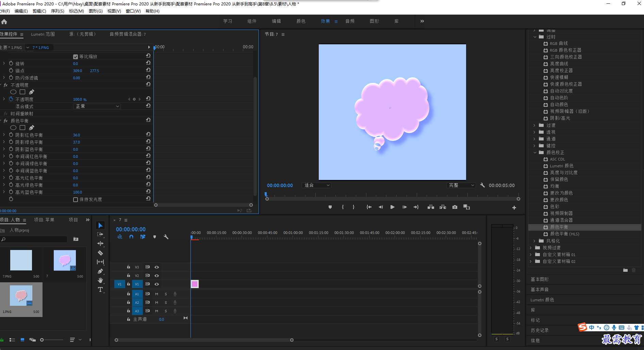Select the Pen tool in toolbox
Image resolution: width=644 pixels, height=350 pixels.
pyautogui.click(x=100, y=271)
